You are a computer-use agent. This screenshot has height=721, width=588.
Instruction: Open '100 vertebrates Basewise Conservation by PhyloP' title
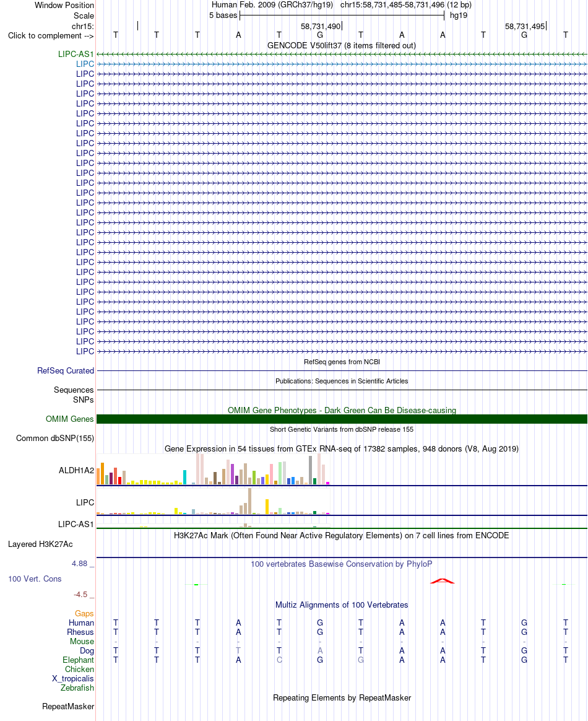pos(341,564)
